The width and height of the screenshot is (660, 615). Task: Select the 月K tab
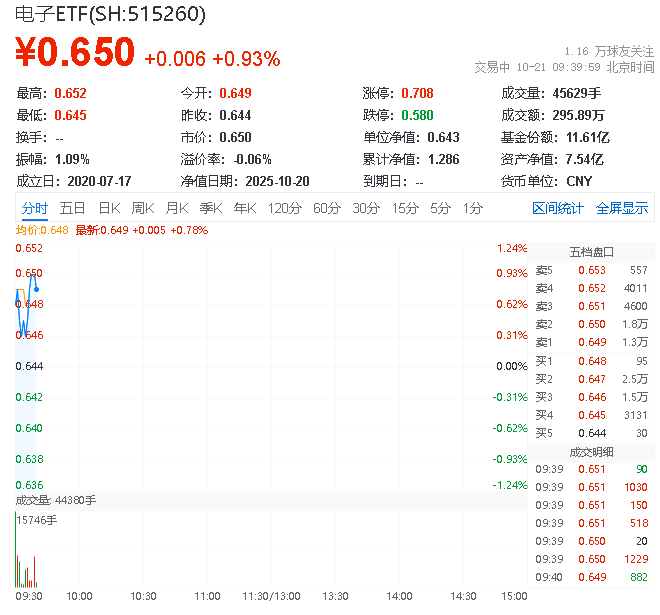177,208
